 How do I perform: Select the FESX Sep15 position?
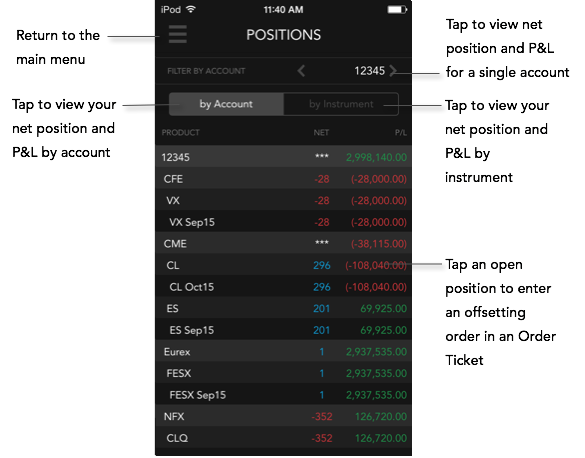click(284, 395)
